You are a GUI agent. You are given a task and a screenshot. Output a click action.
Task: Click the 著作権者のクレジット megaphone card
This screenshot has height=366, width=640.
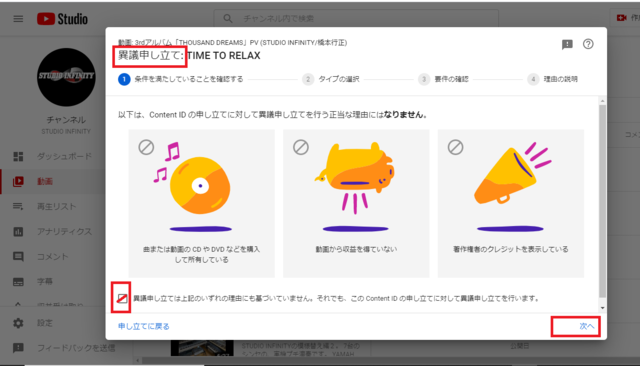(x=511, y=204)
